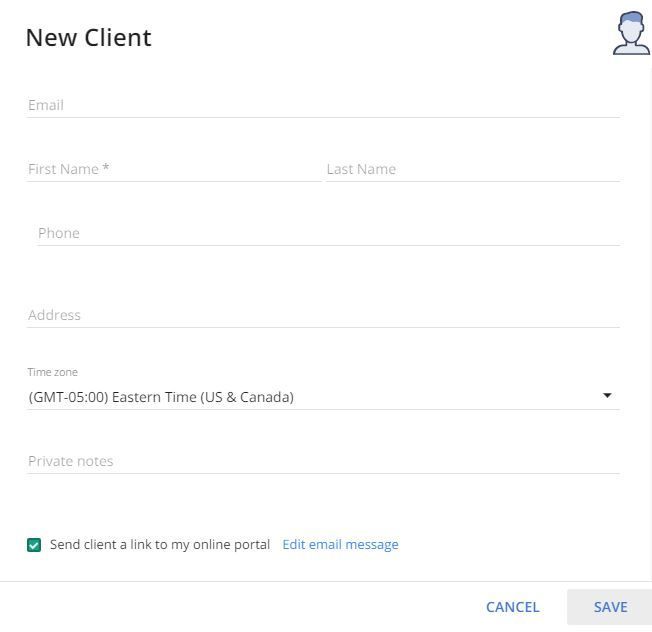
Task: Click the small 'Time zone' label
Action: (x=53, y=372)
